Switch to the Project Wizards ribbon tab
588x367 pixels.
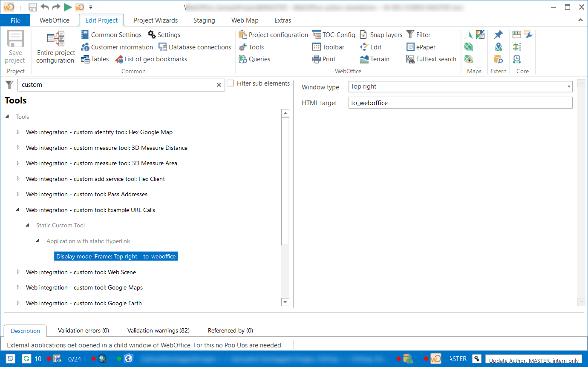click(x=156, y=20)
